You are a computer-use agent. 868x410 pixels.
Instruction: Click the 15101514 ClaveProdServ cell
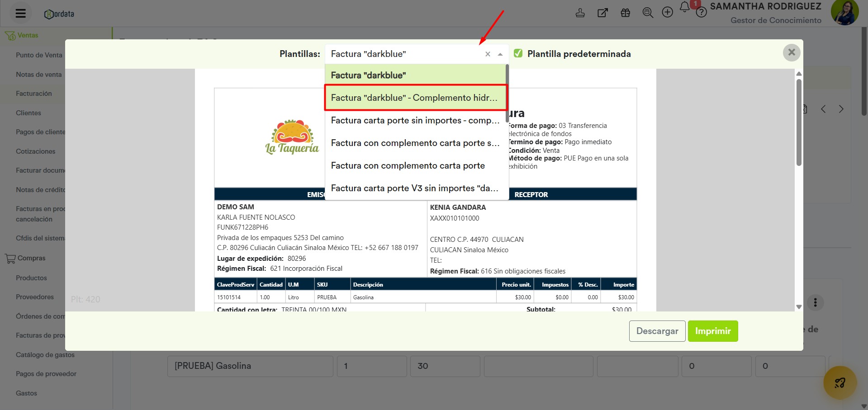235,297
